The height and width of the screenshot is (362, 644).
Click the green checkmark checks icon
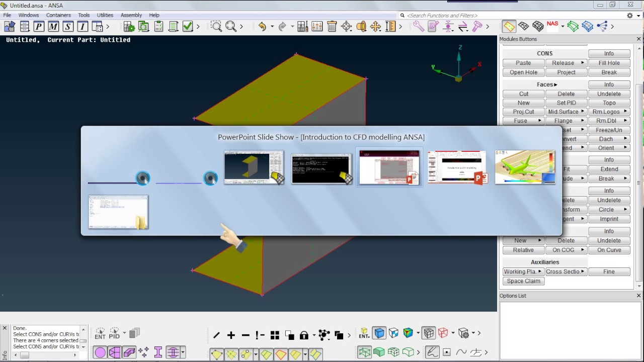(188, 27)
